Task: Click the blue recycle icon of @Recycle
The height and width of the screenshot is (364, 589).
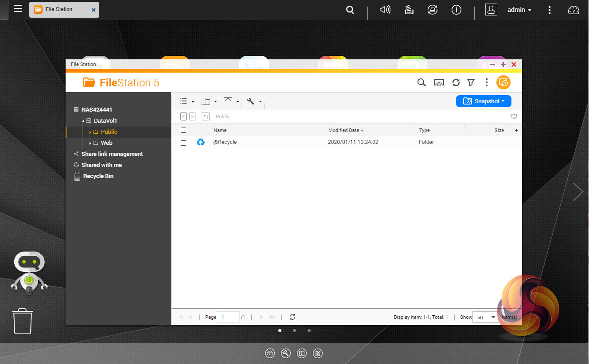Action: (x=201, y=142)
